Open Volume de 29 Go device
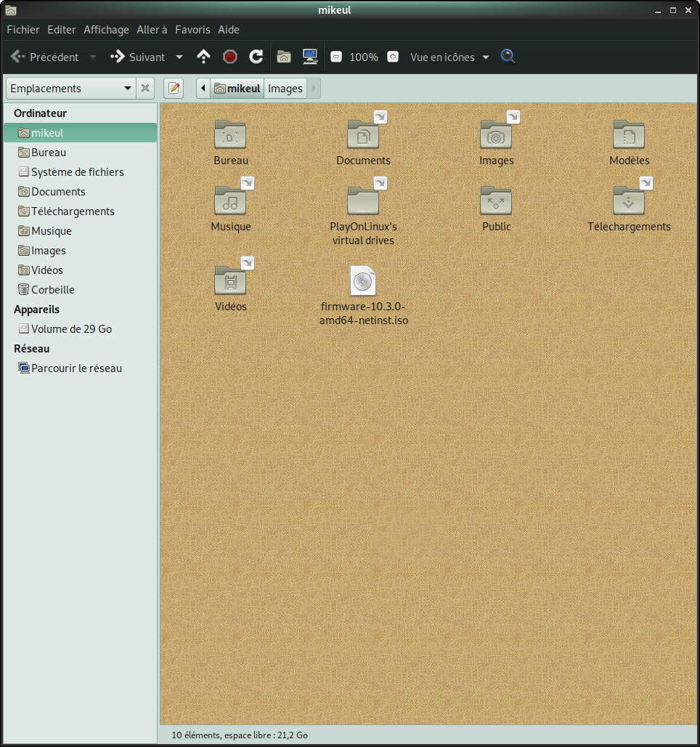The height and width of the screenshot is (747, 700). click(80, 328)
